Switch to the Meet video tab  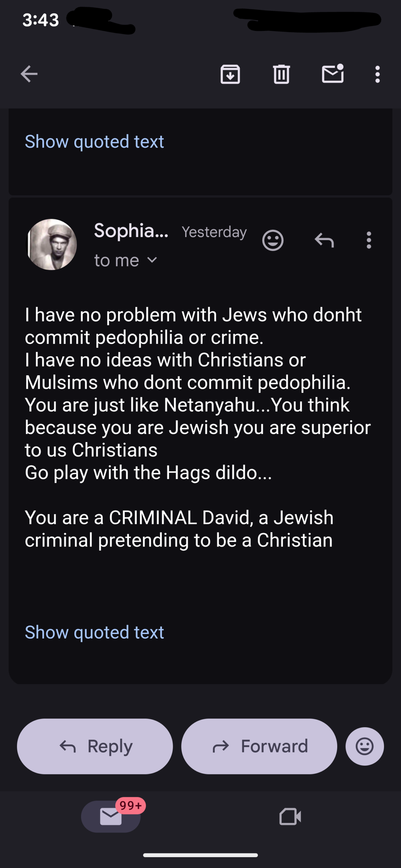click(290, 816)
